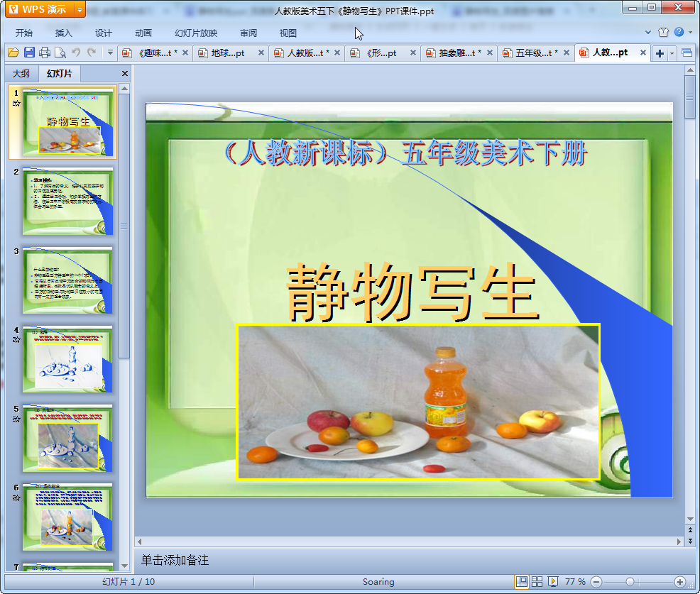Select slide 5 thumbnail
700x594 pixels.
tap(68, 439)
